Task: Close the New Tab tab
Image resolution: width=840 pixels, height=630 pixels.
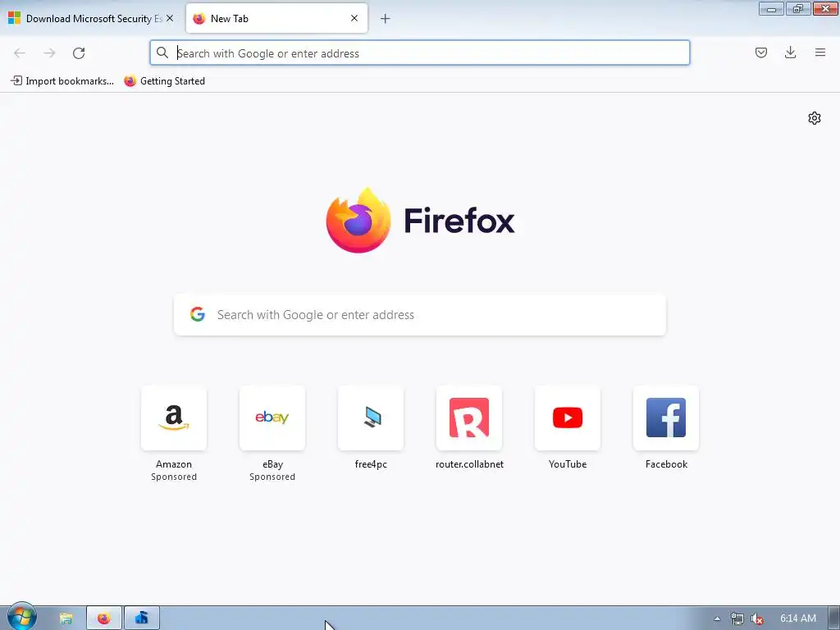Action: (354, 18)
